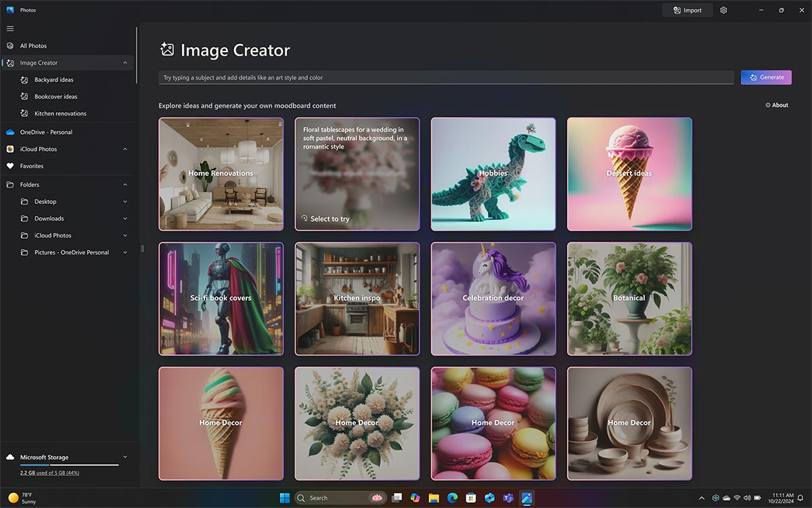Open the About link
Image resolution: width=812 pixels, height=508 pixels.
coord(777,105)
